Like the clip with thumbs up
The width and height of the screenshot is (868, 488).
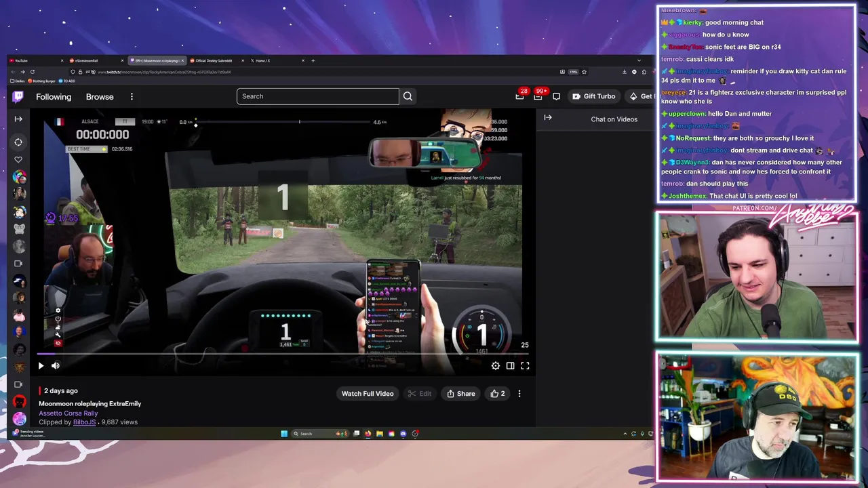coord(498,394)
